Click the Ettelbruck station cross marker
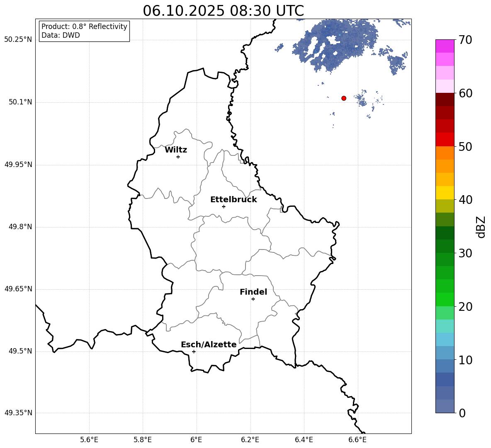This screenshot has width=491, height=448. [x=224, y=206]
